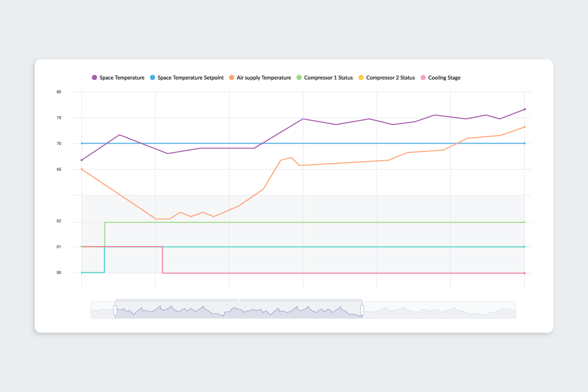Image resolution: width=588 pixels, height=392 pixels.
Task: Click the first orange data point at 65
Action: pos(82,169)
